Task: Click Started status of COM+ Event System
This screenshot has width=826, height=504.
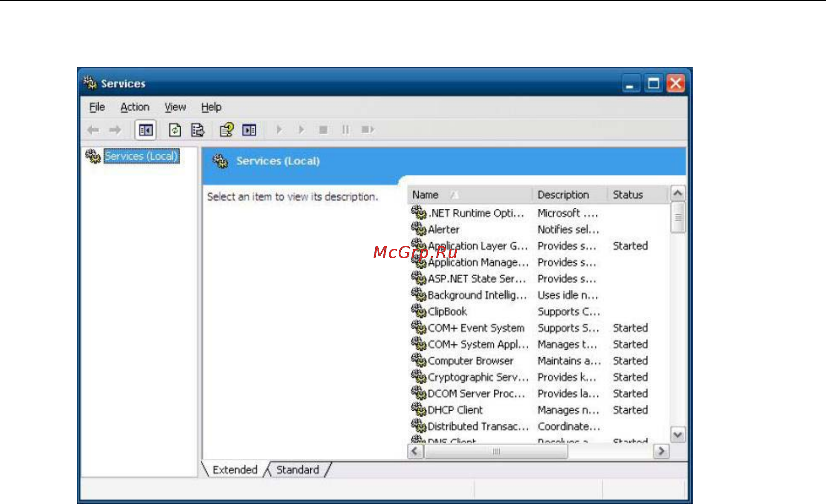Action: (630, 328)
